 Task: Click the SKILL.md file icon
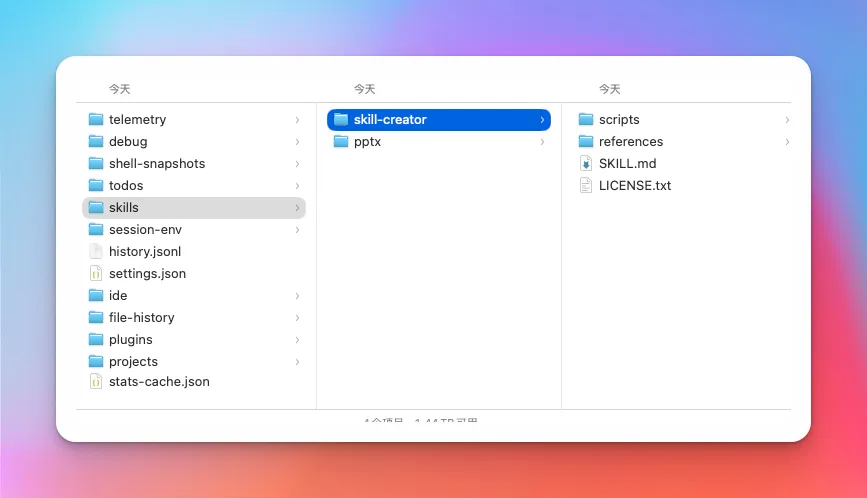(x=586, y=163)
